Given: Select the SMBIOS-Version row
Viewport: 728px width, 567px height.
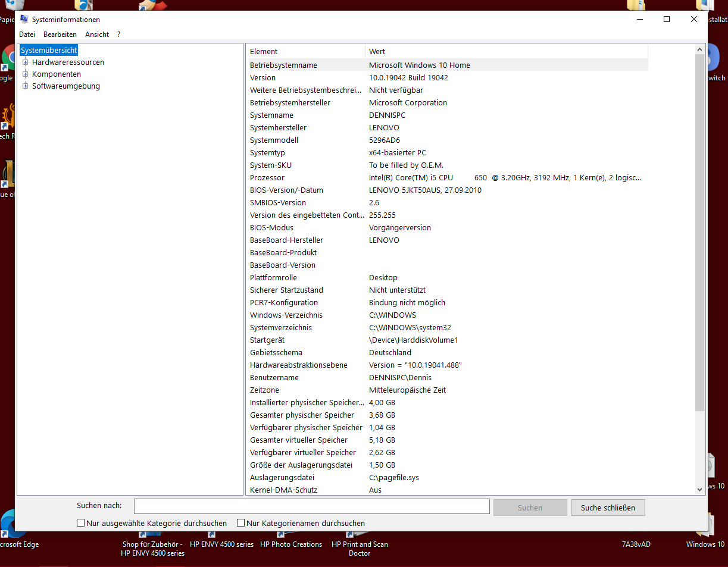Looking at the screenshot, I should (x=448, y=203).
